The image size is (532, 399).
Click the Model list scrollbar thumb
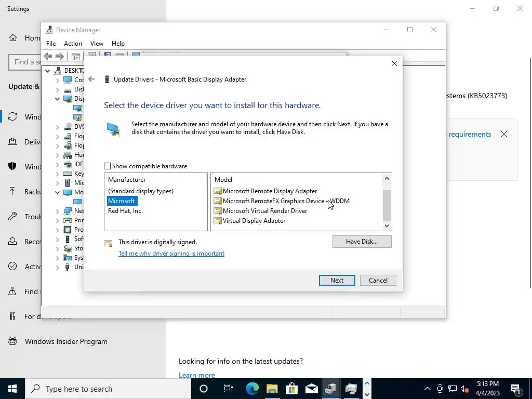click(387, 206)
